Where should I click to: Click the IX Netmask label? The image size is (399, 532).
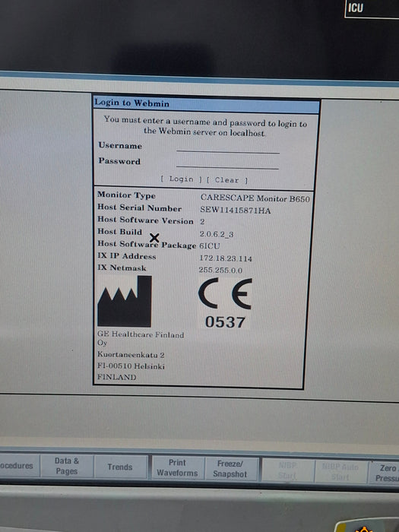122,268
